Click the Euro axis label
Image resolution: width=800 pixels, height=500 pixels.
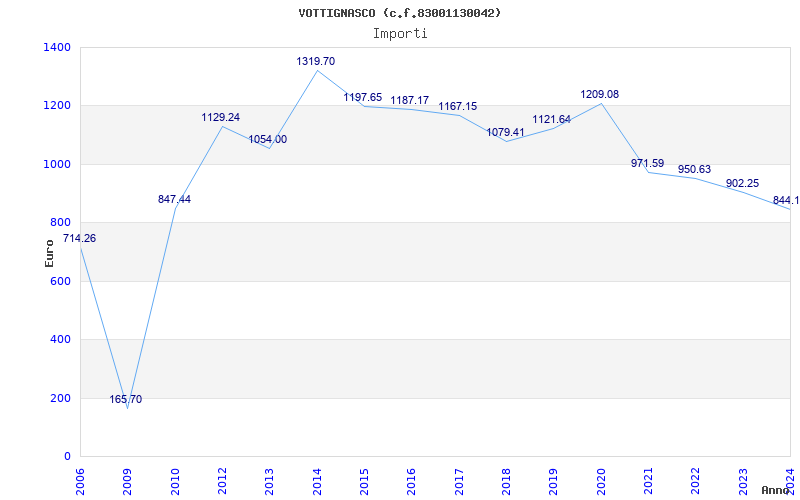pyautogui.click(x=49, y=253)
